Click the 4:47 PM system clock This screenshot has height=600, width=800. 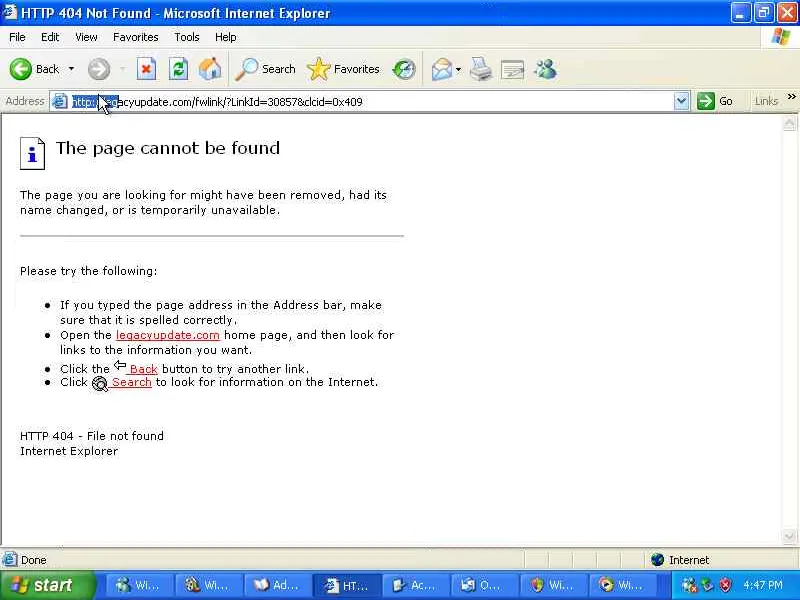[x=763, y=585]
